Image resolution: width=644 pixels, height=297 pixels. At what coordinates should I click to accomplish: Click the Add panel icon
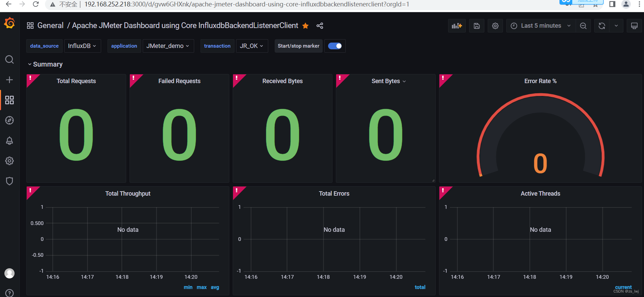[457, 26]
